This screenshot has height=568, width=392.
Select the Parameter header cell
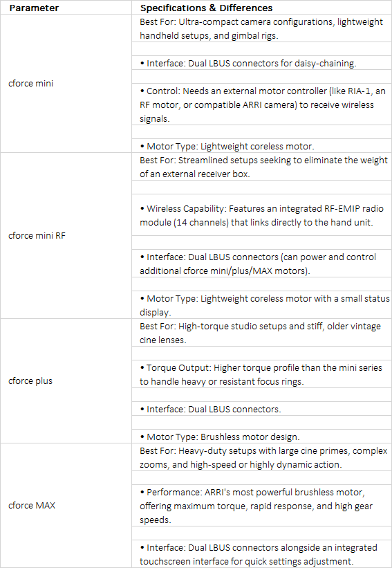pyautogui.click(x=66, y=7)
